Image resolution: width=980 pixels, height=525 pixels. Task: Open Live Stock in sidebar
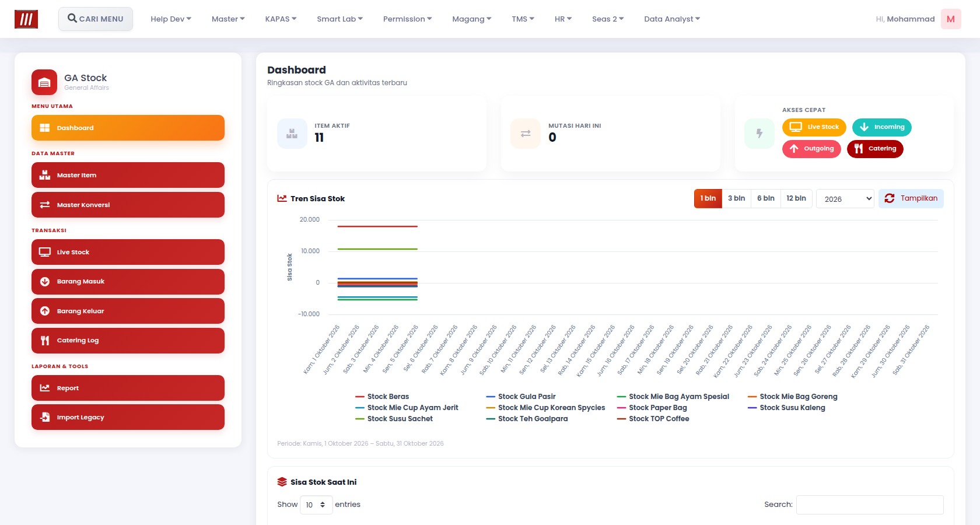click(x=128, y=252)
